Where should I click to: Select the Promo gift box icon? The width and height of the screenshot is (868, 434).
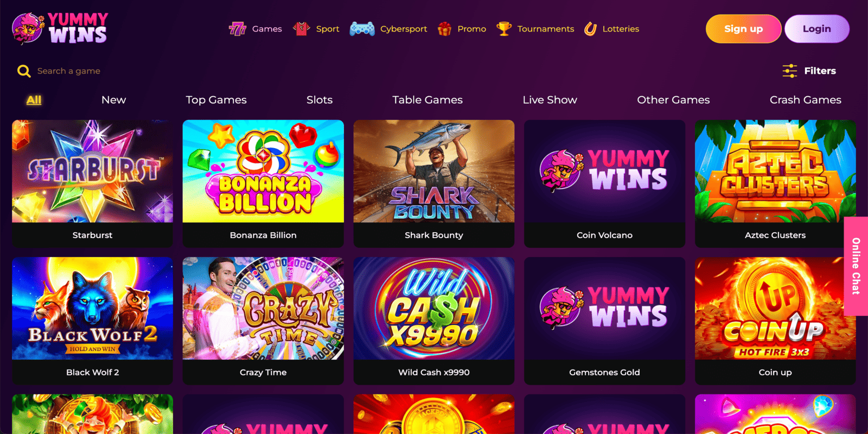[445, 29]
